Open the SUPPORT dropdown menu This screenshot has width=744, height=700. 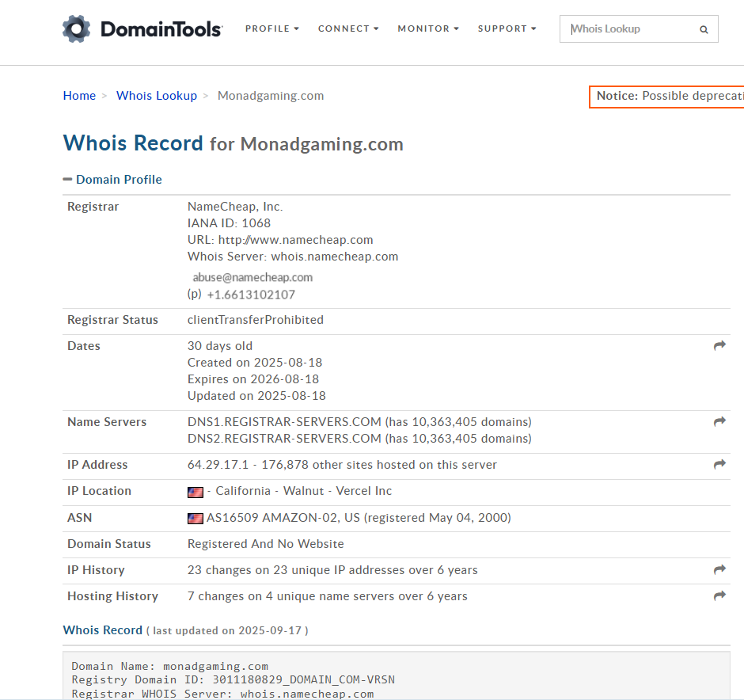click(x=507, y=29)
